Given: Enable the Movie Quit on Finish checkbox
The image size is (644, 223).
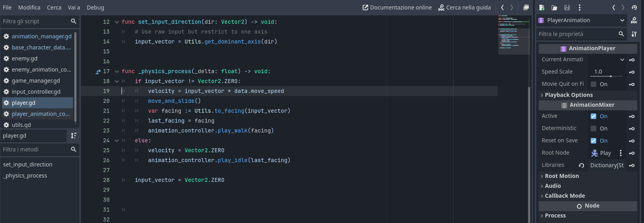Looking at the screenshot, I should click(x=593, y=84).
